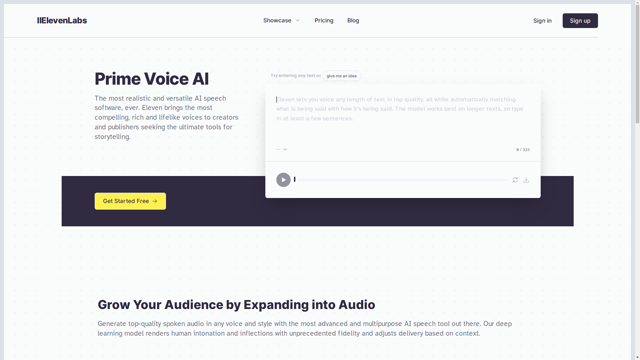Open the Blog link
Screen dimensions: 640x360
353,20
